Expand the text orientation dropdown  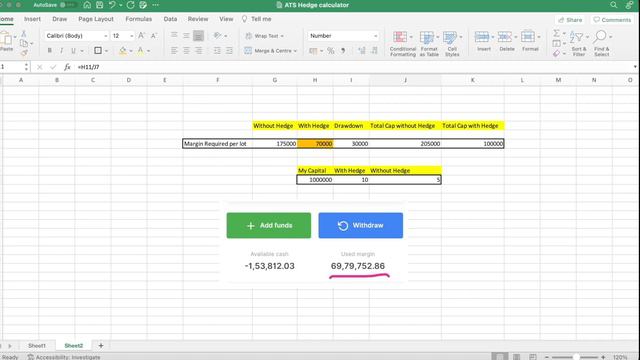(x=226, y=36)
